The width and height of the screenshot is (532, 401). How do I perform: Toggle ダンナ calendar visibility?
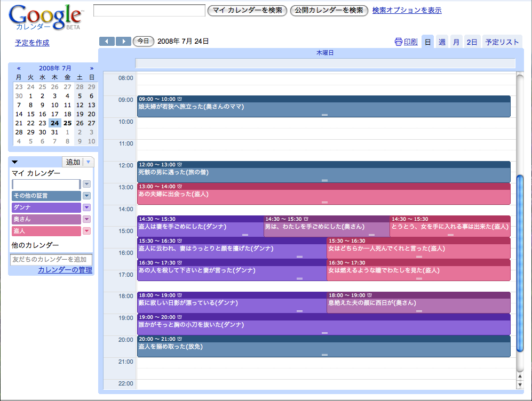click(46, 207)
